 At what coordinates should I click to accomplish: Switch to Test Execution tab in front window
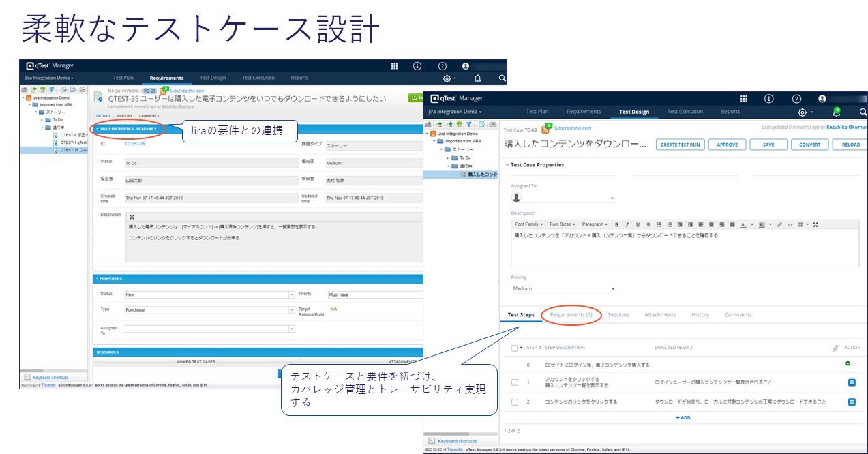pyautogui.click(x=685, y=112)
